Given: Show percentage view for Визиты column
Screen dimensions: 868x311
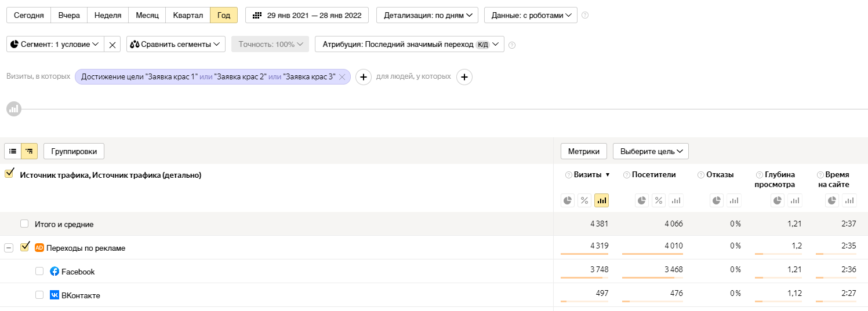Looking at the screenshot, I should click(x=584, y=200).
